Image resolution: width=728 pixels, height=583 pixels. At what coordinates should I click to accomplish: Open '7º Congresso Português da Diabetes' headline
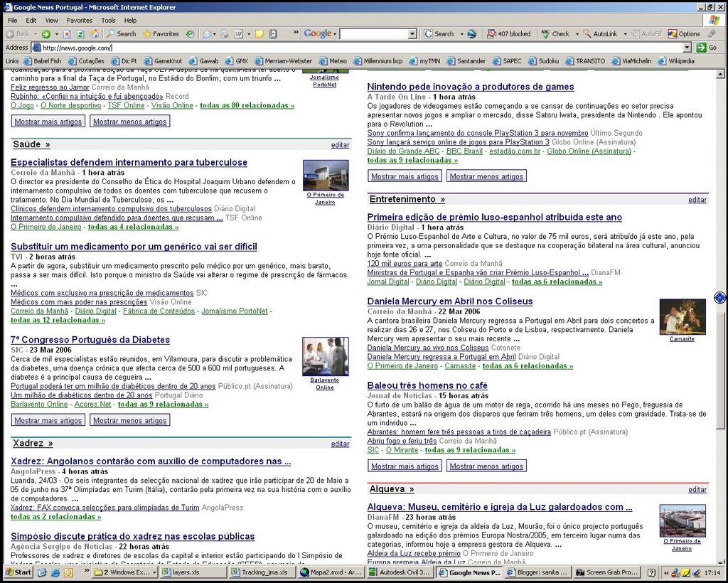pos(90,340)
